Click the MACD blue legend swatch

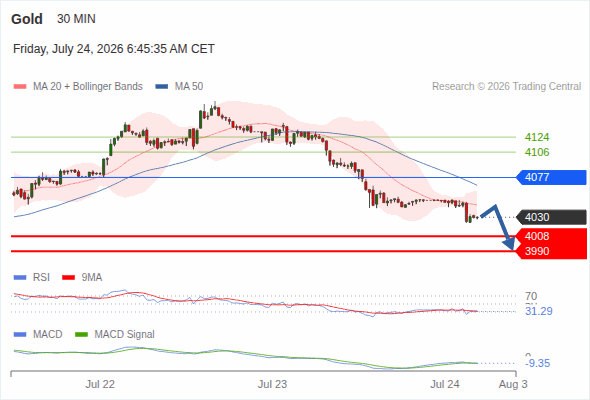click(20, 335)
